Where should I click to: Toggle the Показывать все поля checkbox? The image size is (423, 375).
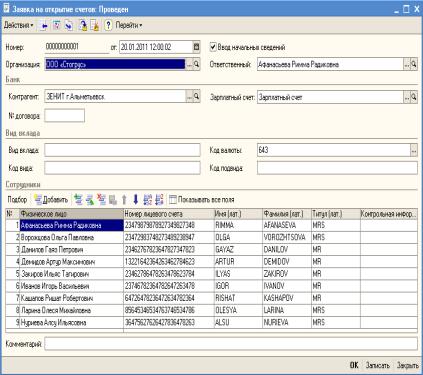pos(172,200)
